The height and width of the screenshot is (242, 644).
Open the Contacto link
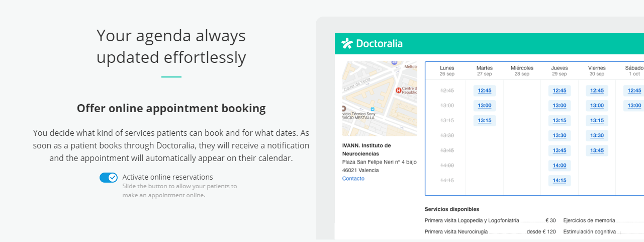(x=353, y=179)
